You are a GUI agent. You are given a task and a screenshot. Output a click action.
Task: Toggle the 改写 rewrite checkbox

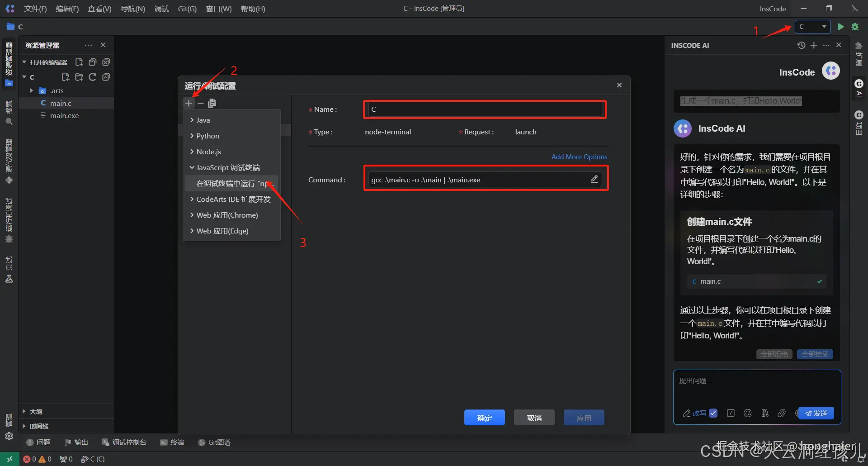(x=713, y=413)
